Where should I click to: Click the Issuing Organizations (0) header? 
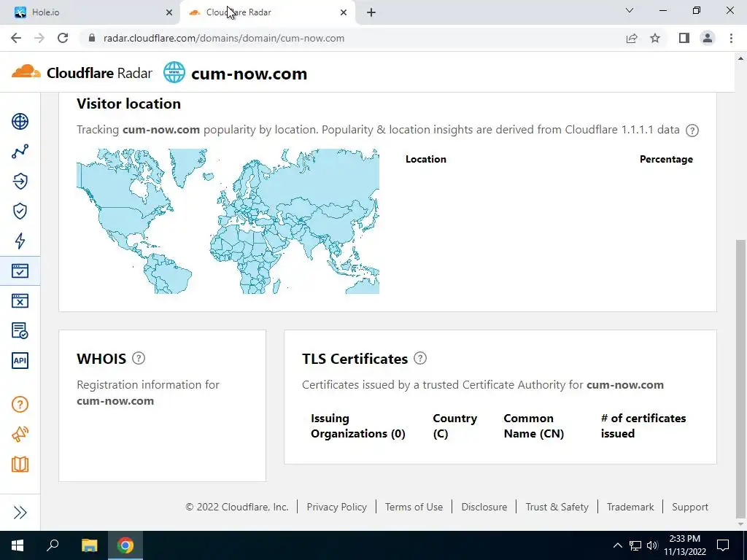[357, 426]
